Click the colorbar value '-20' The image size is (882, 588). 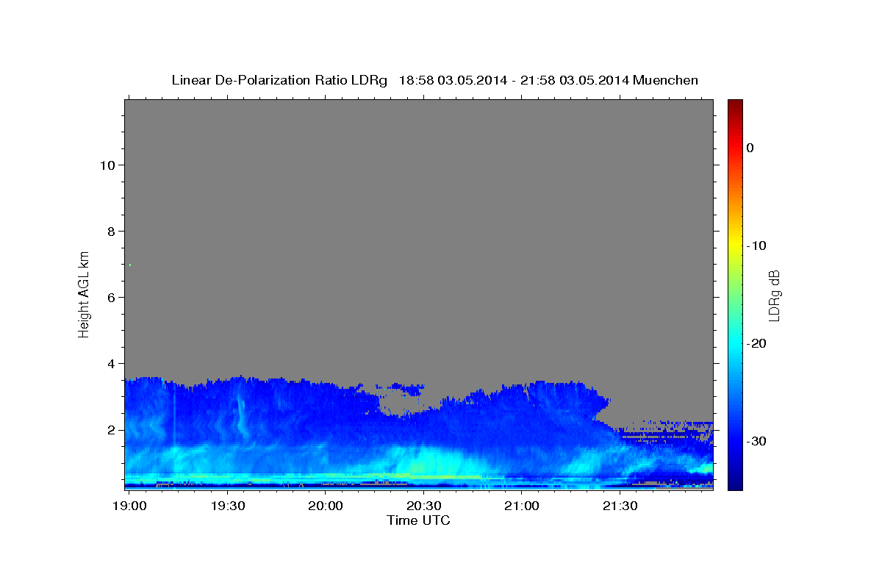coord(756,343)
